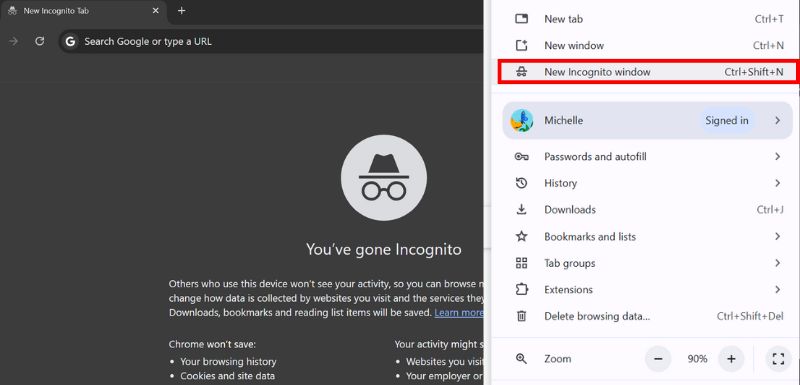Follow the Learn more link
This screenshot has width=800, height=385.
click(x=459, y=313)
